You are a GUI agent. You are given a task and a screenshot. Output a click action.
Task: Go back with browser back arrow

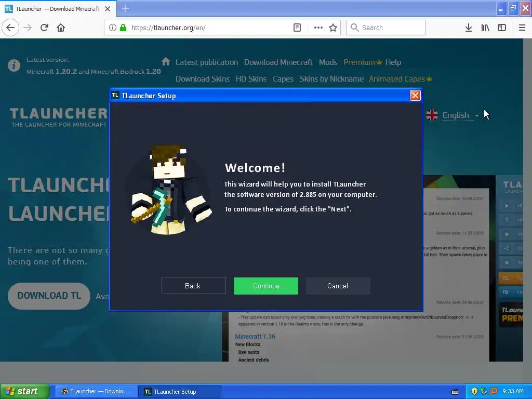pyautogui.click(x=10, y=28)
